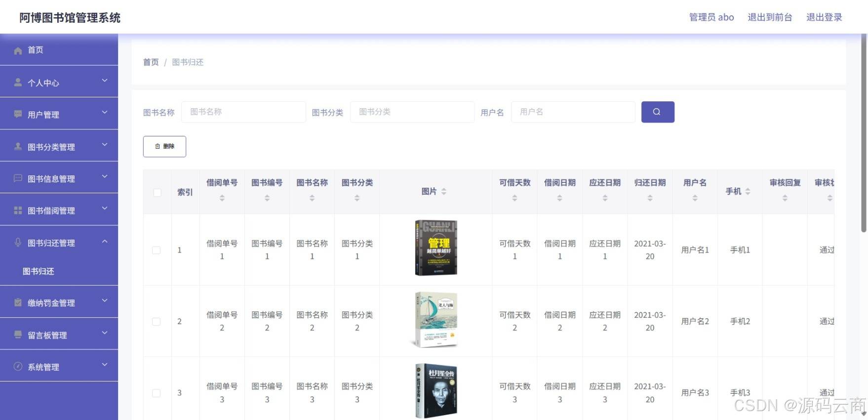
Task: Tick the select-all checkbox in table header
Action: click(157, 193)
